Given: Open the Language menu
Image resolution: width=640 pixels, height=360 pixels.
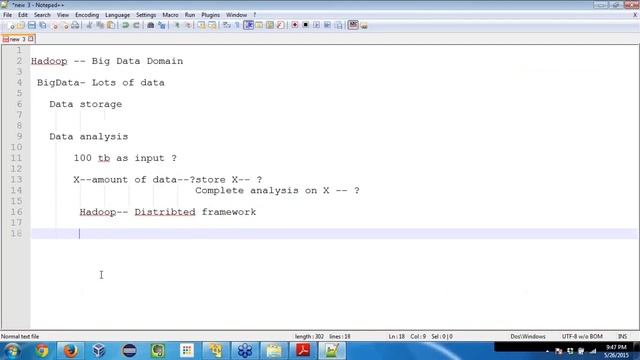Looking at the screenshot, I should click(117, 15).
